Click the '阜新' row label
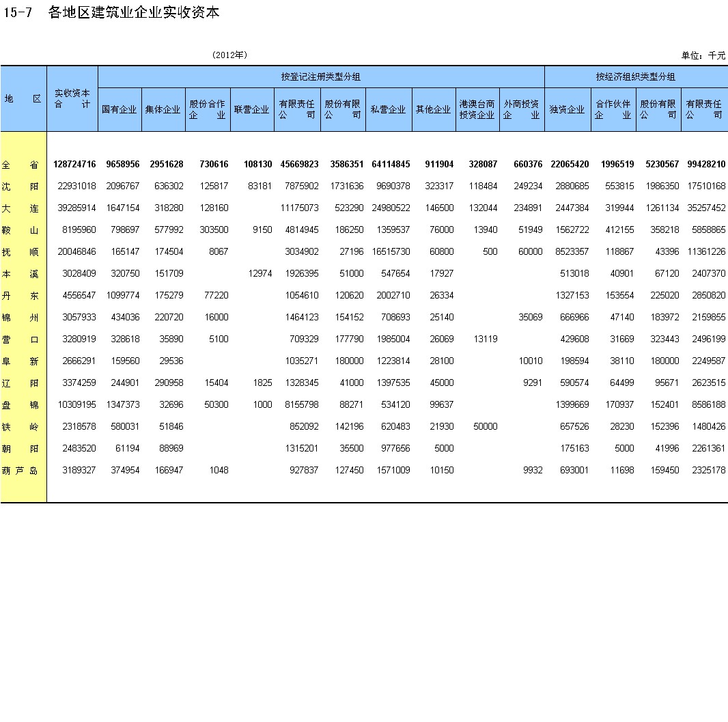The width and height of the screenshot is (728, 722). [20, 361]
